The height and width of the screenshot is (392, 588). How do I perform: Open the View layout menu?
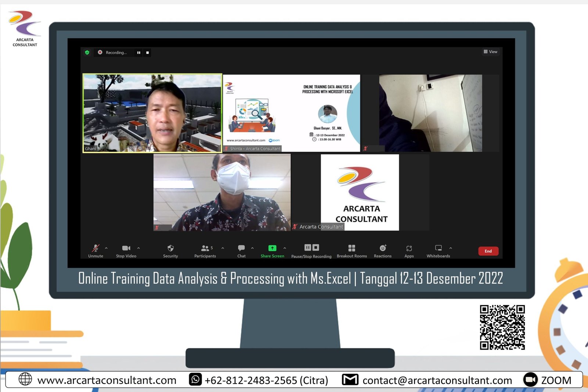click(491, 52)
